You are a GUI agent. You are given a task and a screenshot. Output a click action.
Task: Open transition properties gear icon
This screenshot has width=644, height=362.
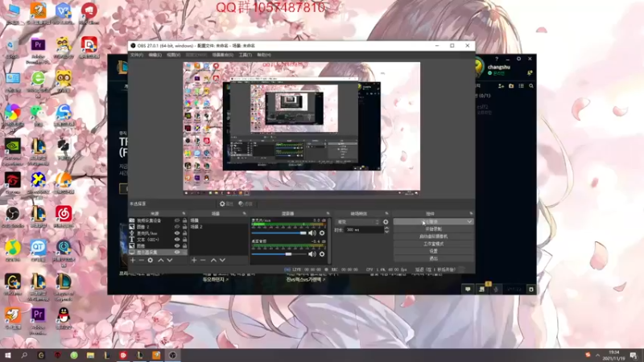386,222
